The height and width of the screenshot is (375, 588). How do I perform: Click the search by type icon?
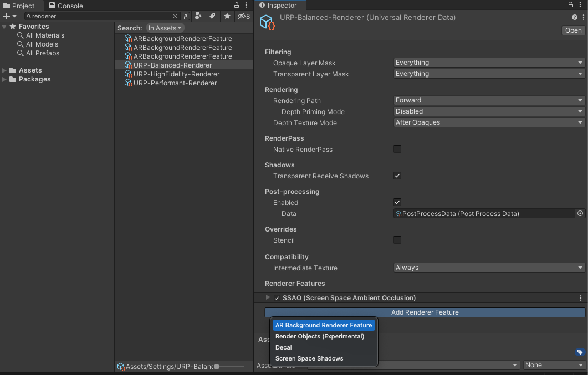click(x=198, y=16)
